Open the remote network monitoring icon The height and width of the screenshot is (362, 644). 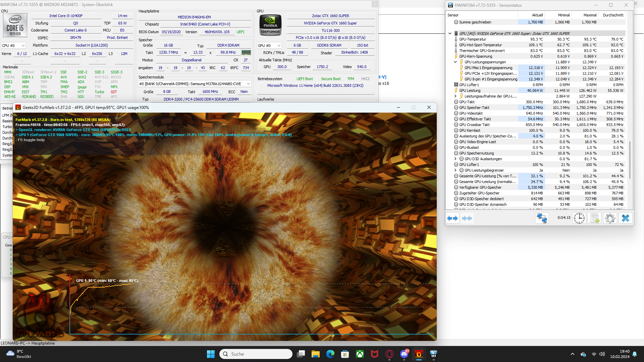[542, 218]
